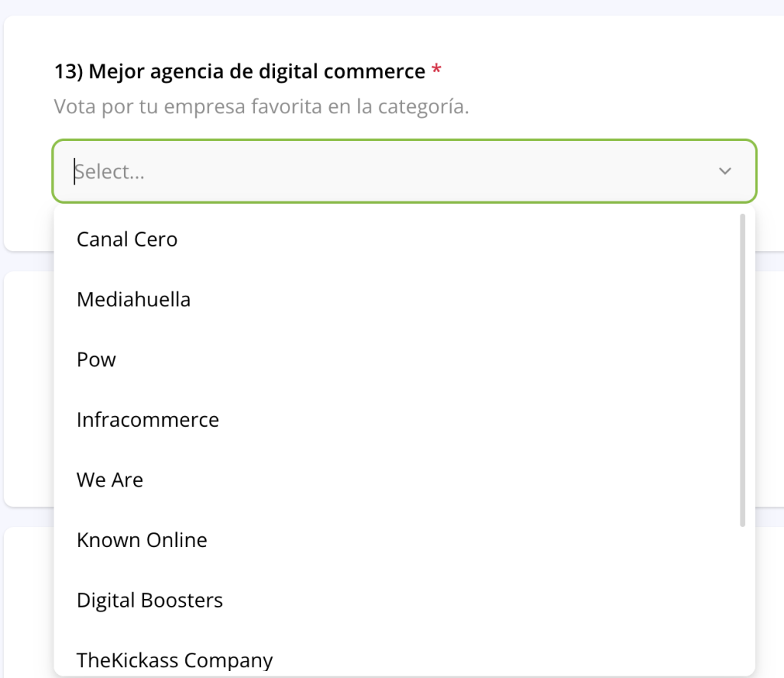This screenshot has height=678, width=784.
Task: Click the Select... placeholder text
Action: pyautogui.click(x=111, y=172)
